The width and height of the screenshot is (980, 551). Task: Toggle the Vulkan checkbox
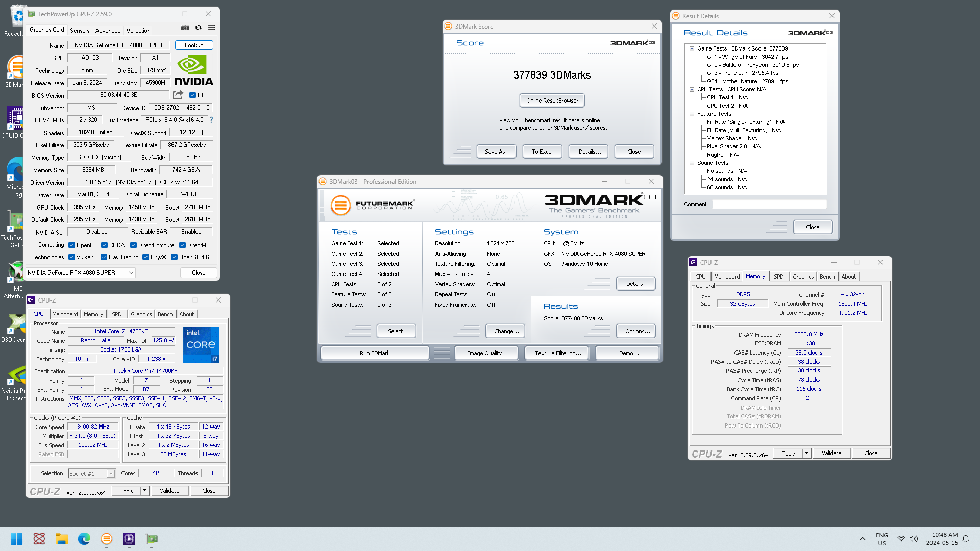(x=72, y=257)
